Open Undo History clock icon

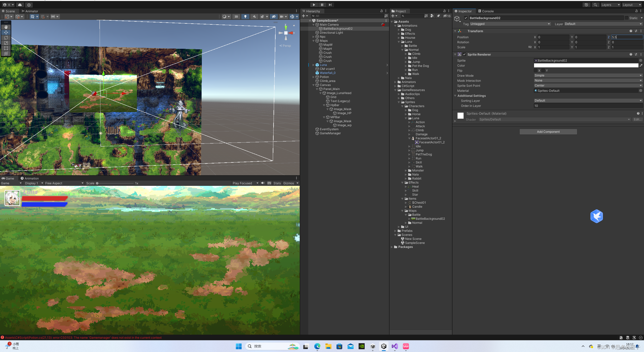(x=586, y=5)
